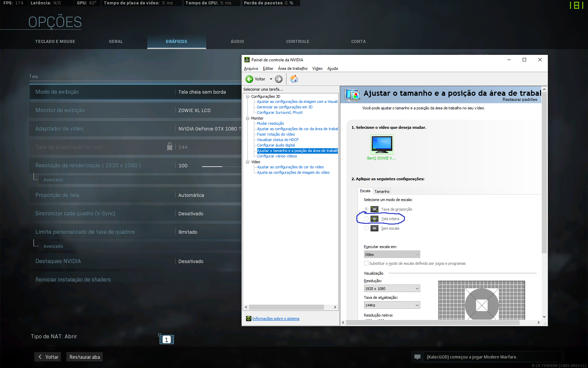Open the Vídeo menu
The height and width of the screenshot is (368, 588).
point(317,68)
